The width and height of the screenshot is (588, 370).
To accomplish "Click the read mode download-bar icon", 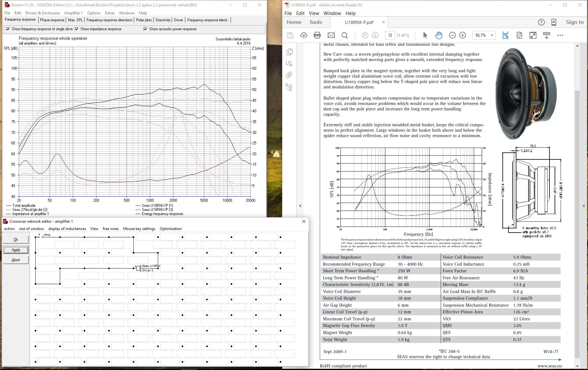I will coord(547,35).
